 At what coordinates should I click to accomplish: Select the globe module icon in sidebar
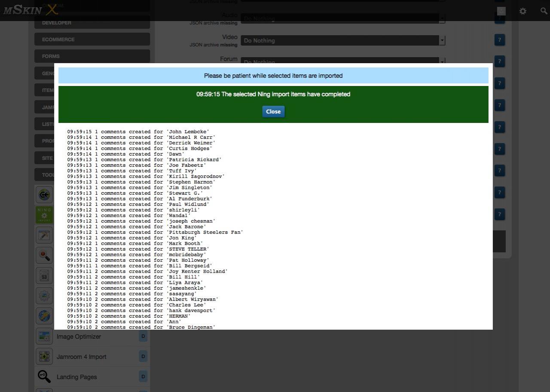44,316
